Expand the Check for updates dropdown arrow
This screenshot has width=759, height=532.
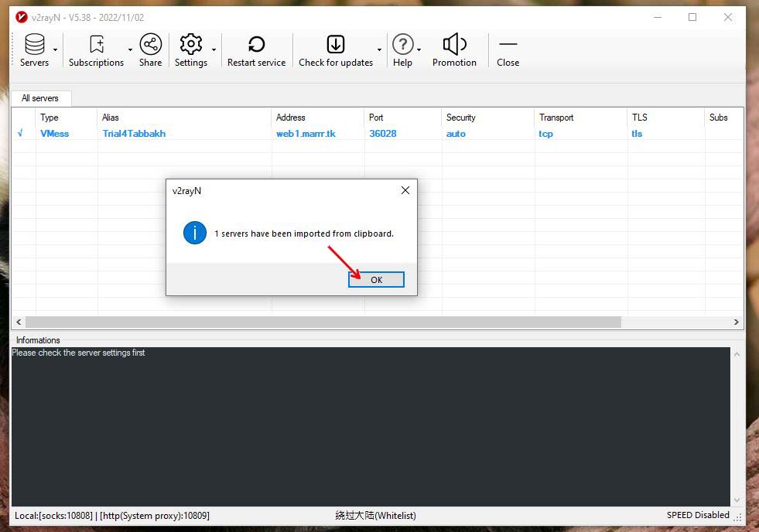click(x=379, y=50)
